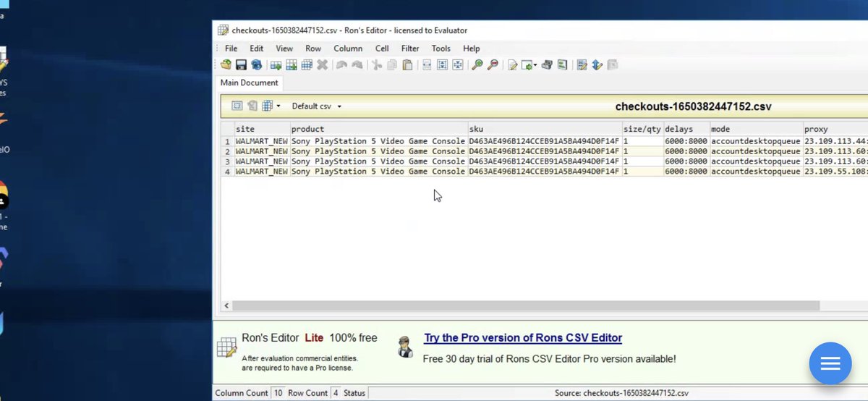Click the Copy pages icon

point(392,64)
